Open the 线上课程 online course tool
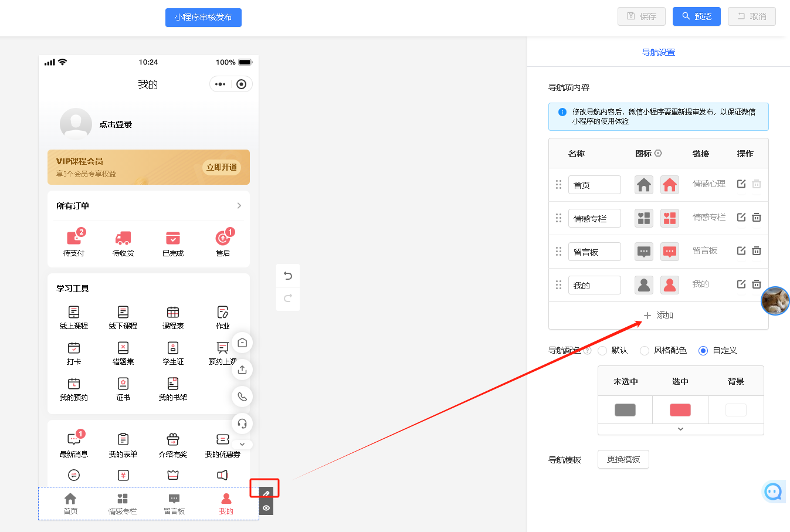This screenshot has height=532, width=790. pyautogui.click(x=74, y=312)
